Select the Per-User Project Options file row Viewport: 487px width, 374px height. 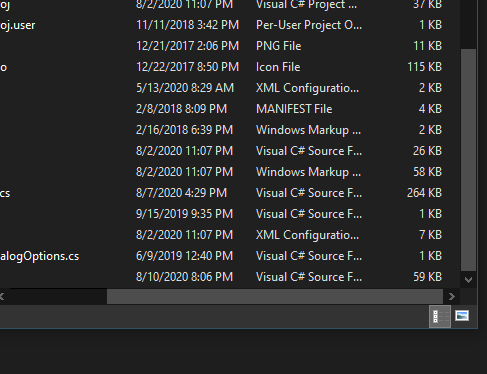coord(221,25)
